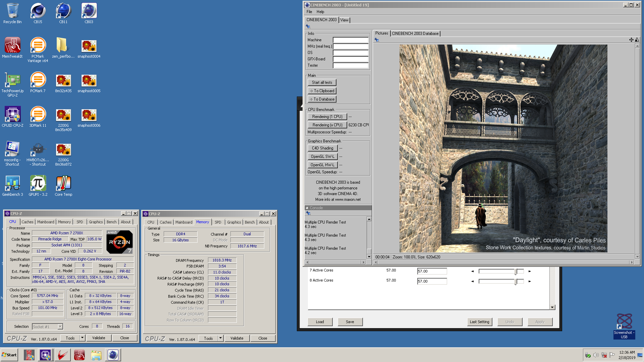Click the right arrow of 7 Active Cores slider
Image resolution: width=644 pixels, height=362 pixels.
tap(530, 271)
